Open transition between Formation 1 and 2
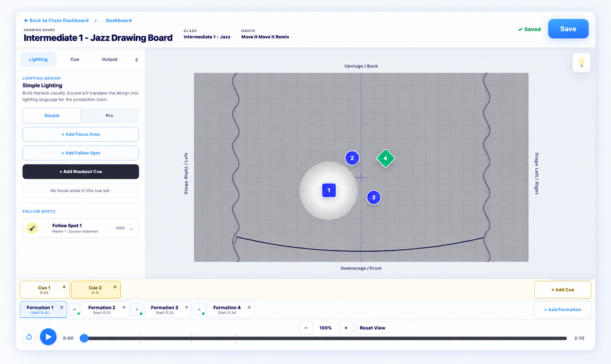This screenshot has height=364, width=611. 74,309
